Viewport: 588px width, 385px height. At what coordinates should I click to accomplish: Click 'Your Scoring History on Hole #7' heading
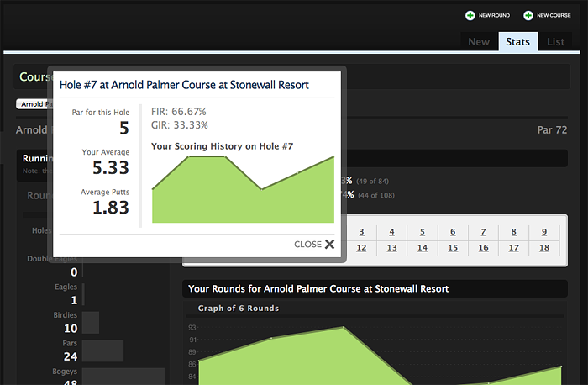pyautogui.click(x=222, y=146)
